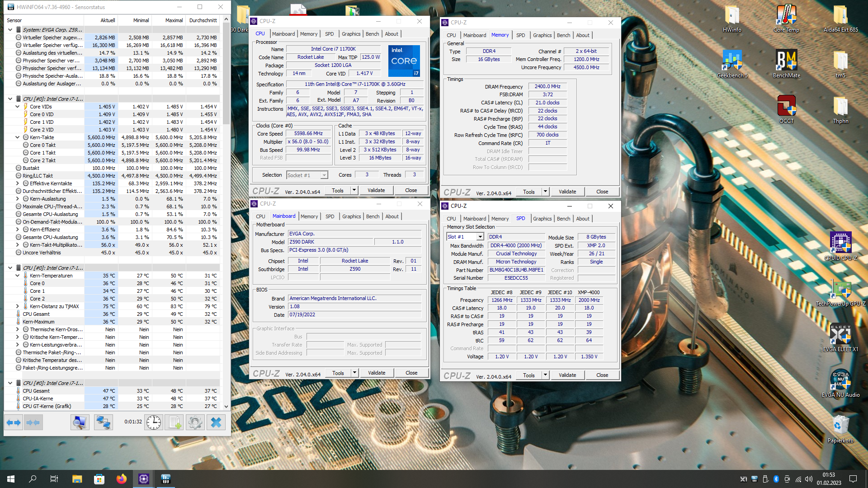Collapse the System: EVGA Corp. Z59 sensor group
The width and height of the screenshot is (868, 488).
point(10,30)
